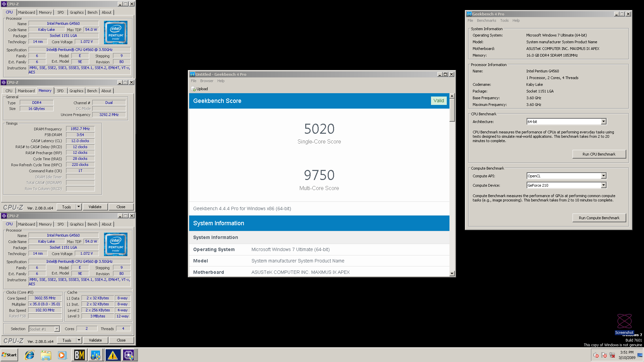Click the show desktop tray icon
644x362 pixels.
click(640, 355)
